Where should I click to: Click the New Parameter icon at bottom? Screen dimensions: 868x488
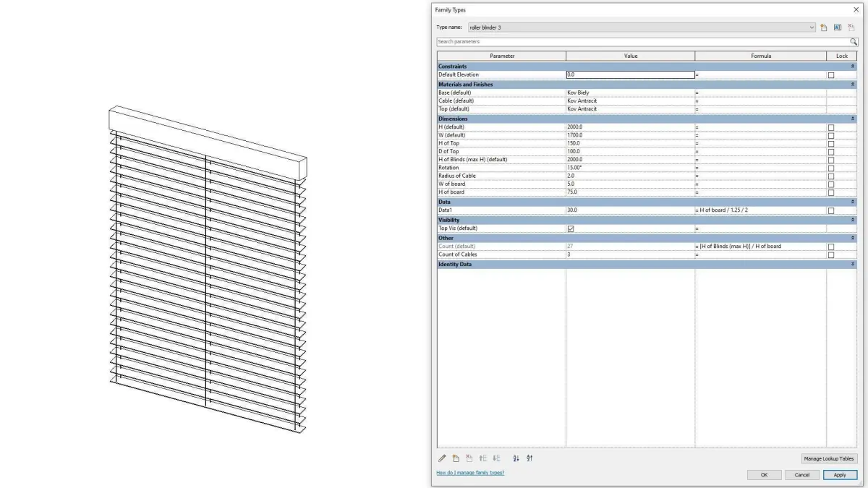click(x=456, y=458)
